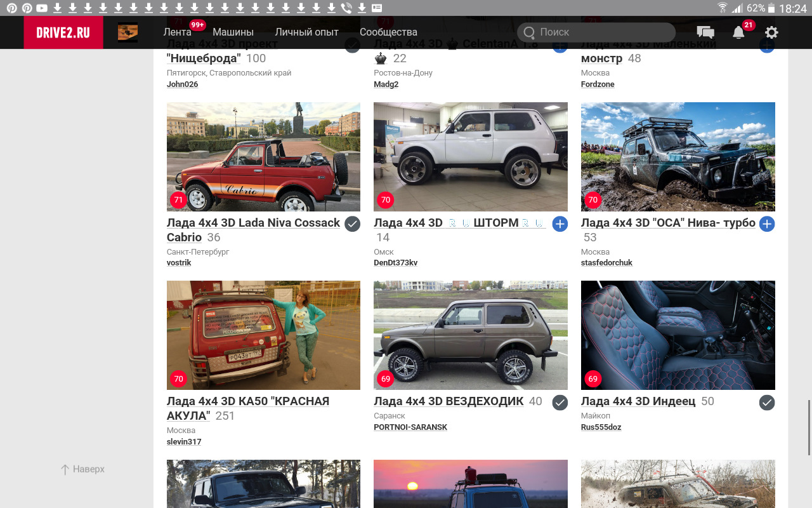Open the YouTube notification icon in status bar
This screenshot has width=812, height=508.
coord(42,8)
